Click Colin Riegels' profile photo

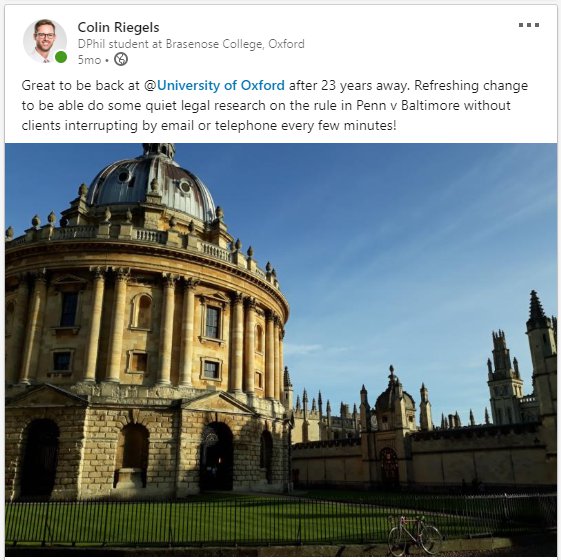45,41
